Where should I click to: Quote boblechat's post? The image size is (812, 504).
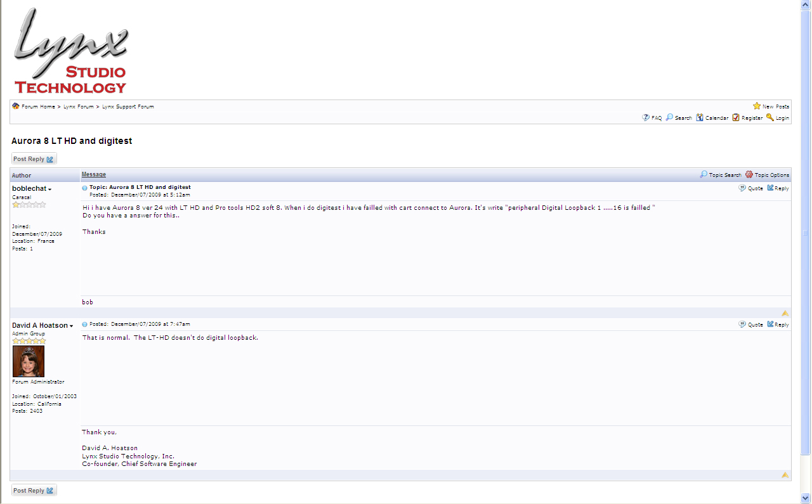[x=751, y=188]
